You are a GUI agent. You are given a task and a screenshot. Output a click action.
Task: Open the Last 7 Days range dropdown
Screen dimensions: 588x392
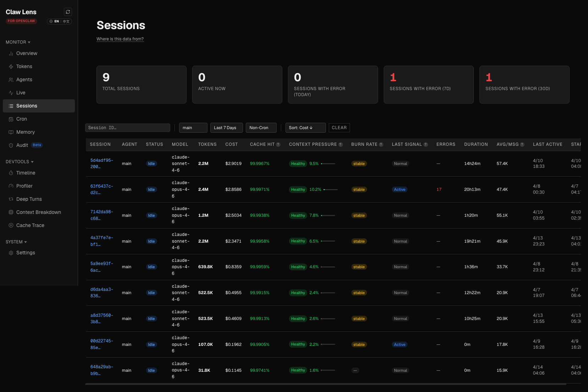coord(227,128)
